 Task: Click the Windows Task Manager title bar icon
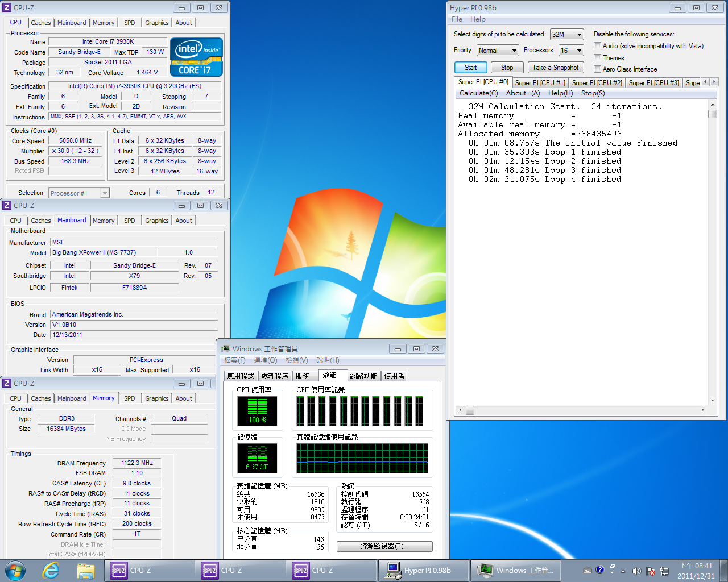click(x=226, y=348)
